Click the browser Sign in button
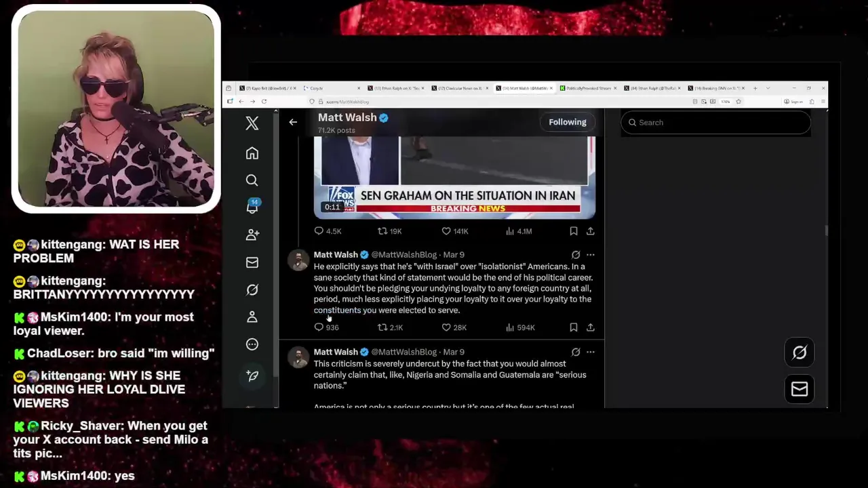This screenshot has height=488, width=868. 793,102
